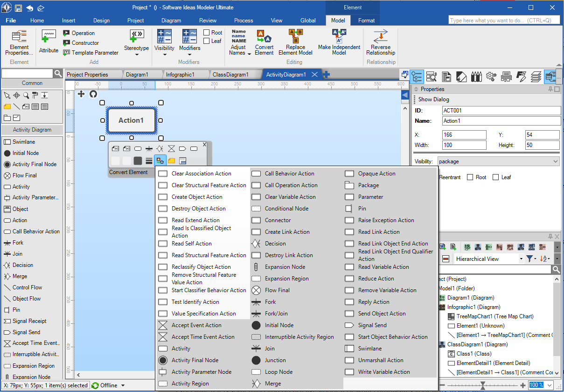Toggle the Root checkbox in the ribbon
Viewport: 564px width, 392px height.
pos(207,33)
